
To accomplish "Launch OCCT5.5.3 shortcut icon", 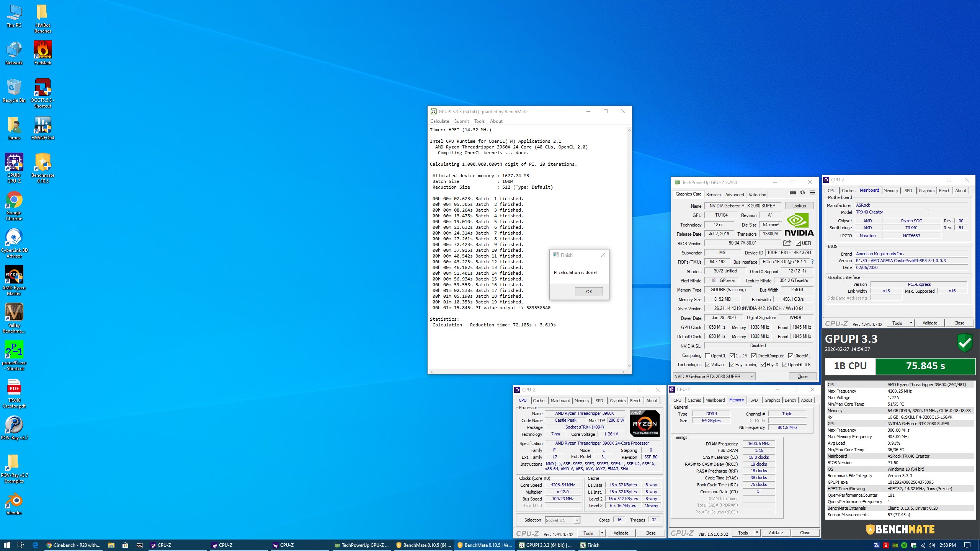I will (x=42, y=93).
